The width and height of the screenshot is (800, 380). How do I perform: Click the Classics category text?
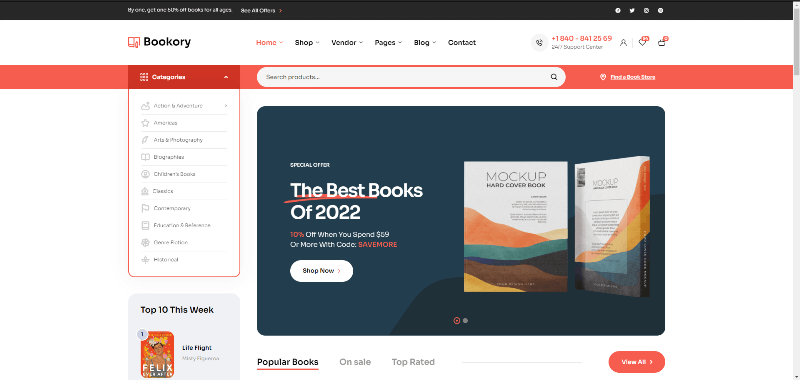tap(164, 191)
